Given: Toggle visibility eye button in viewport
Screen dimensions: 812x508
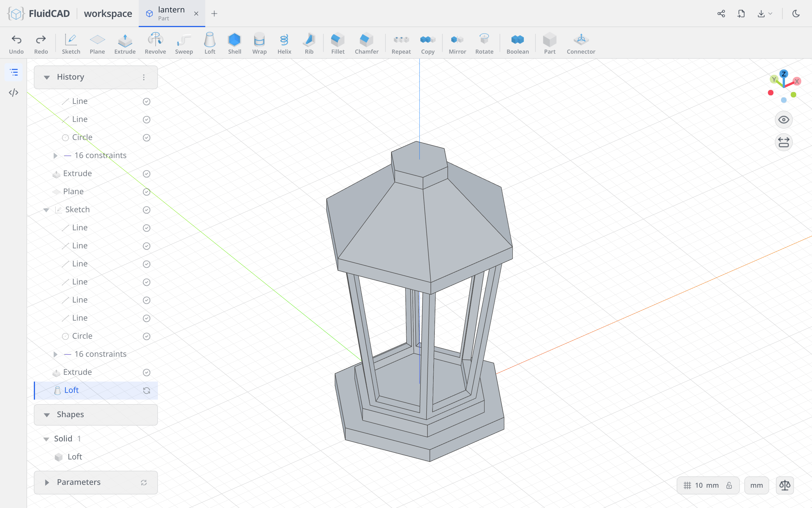Looking at the screenshot, I should [x=784, y=120].
